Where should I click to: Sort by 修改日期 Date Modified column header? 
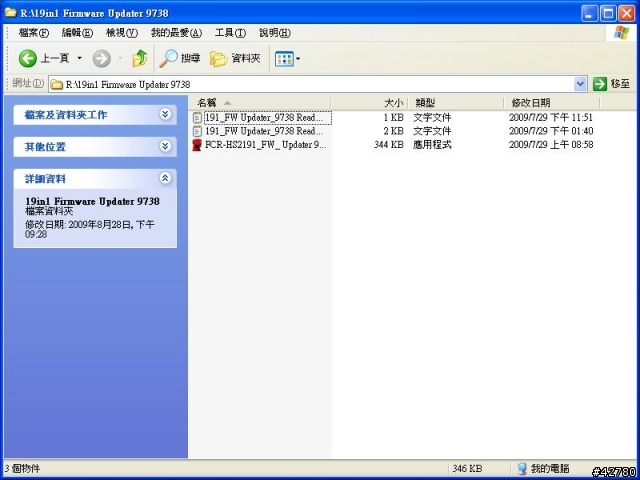pos(552,103)
